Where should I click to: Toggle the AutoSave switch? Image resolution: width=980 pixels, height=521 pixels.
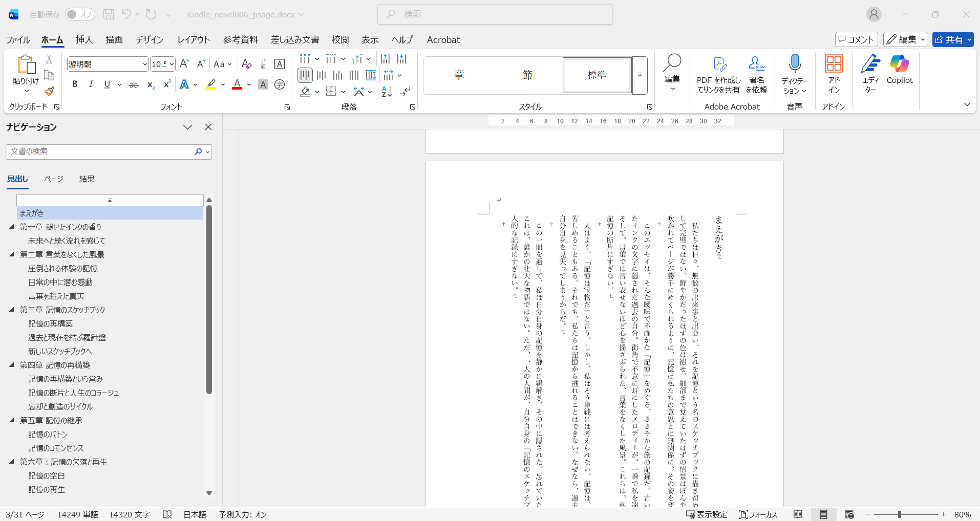pyautogui.click(x=79, y=14)
